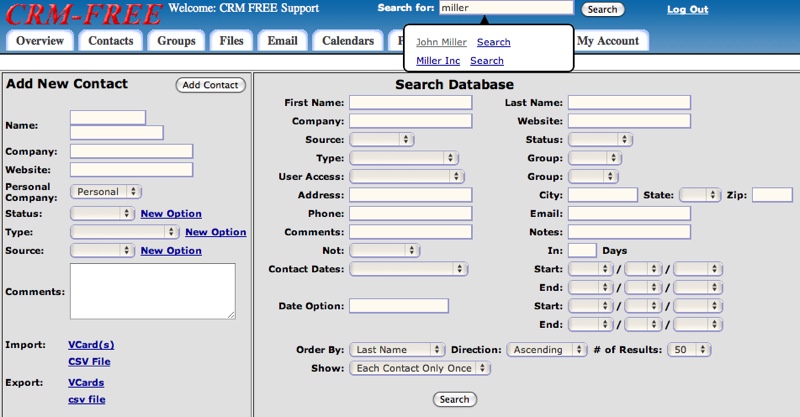Open the Groups tab

[176, 41]
